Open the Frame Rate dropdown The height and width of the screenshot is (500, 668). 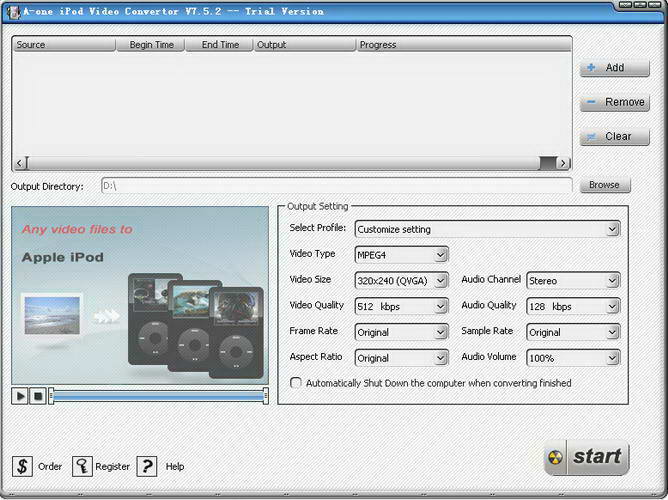coord(441,332)
